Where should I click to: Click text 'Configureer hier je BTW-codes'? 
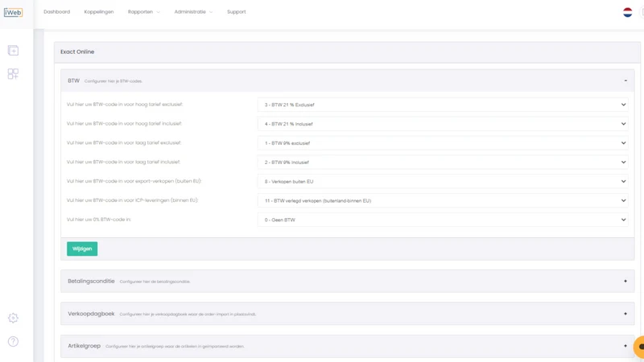[114, 81]
